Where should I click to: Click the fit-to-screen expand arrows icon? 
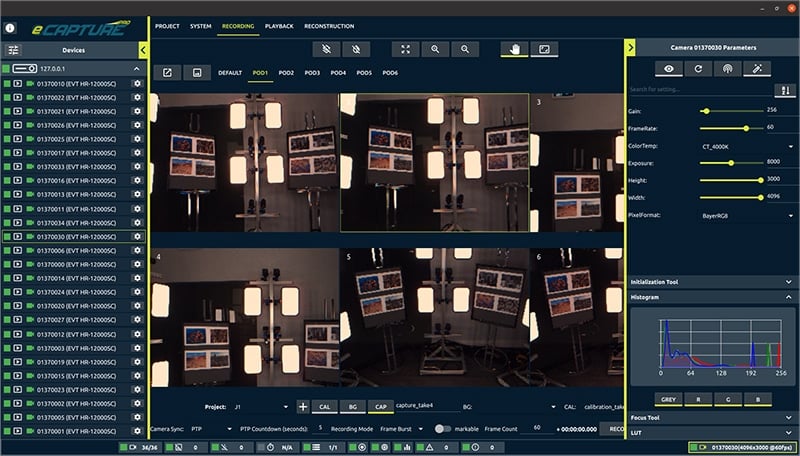pyautogui.click(x=406, y=49)
